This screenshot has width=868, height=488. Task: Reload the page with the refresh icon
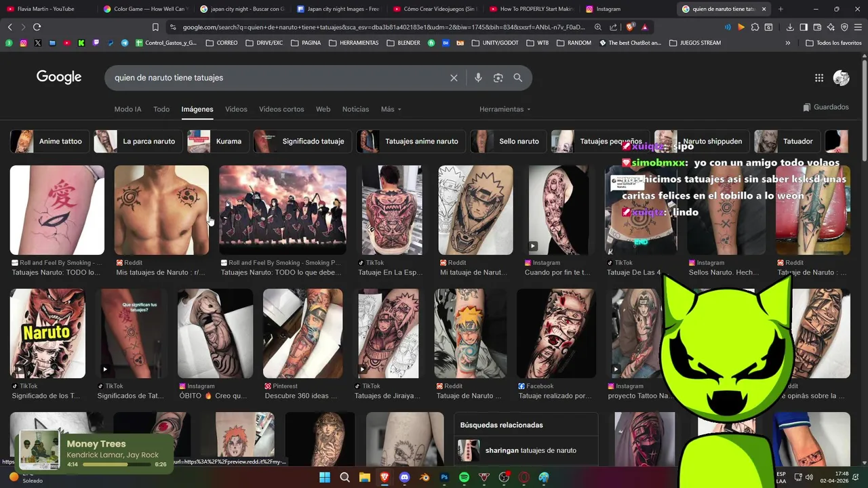[37, 27]
